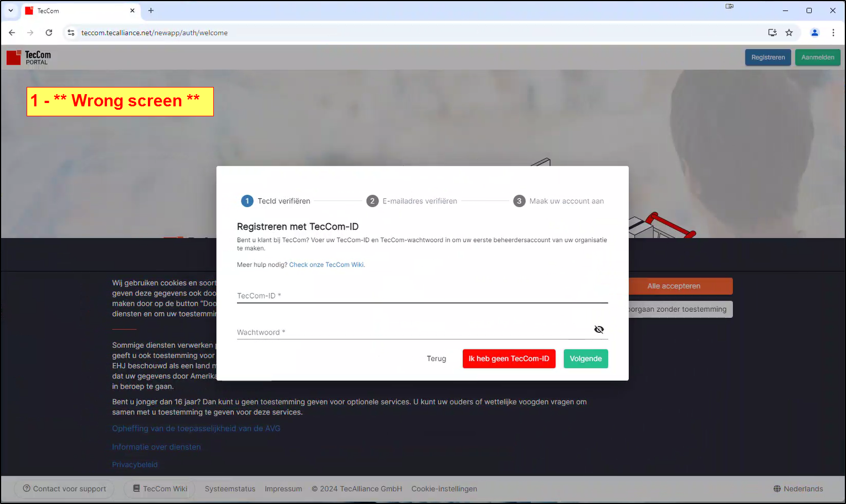
Task: Open Chrome three-dot menu
Action: click(x=833, y=33)
